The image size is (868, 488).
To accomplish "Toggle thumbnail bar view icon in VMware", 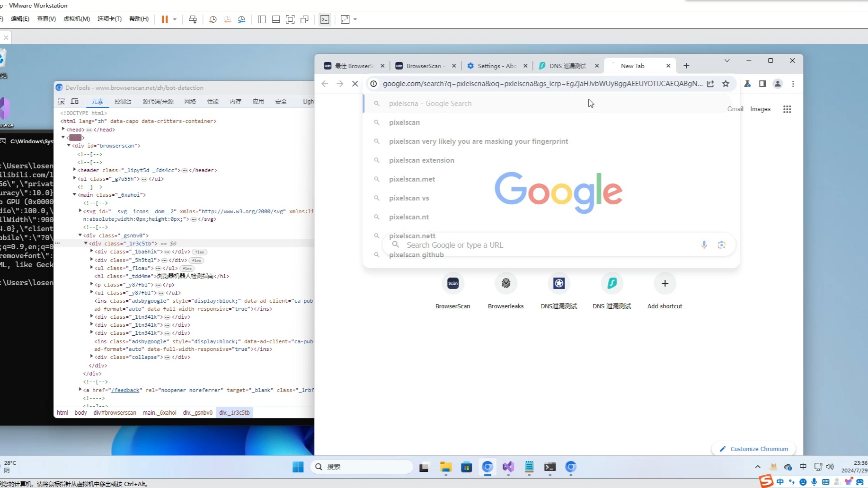I will tap(276, 19).
